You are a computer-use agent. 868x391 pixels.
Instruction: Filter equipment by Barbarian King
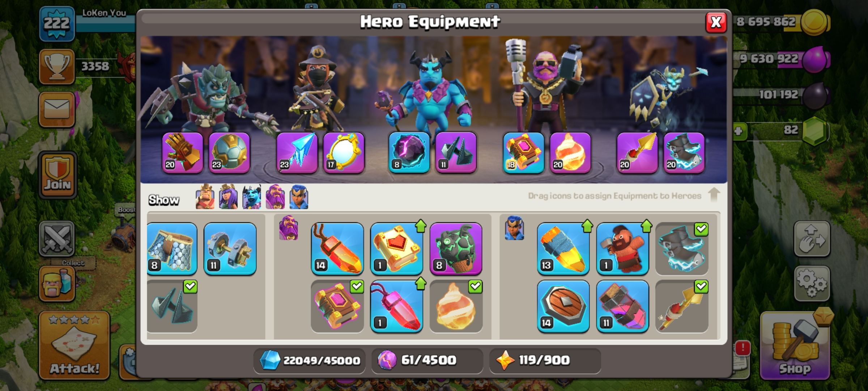coord(205,197)
